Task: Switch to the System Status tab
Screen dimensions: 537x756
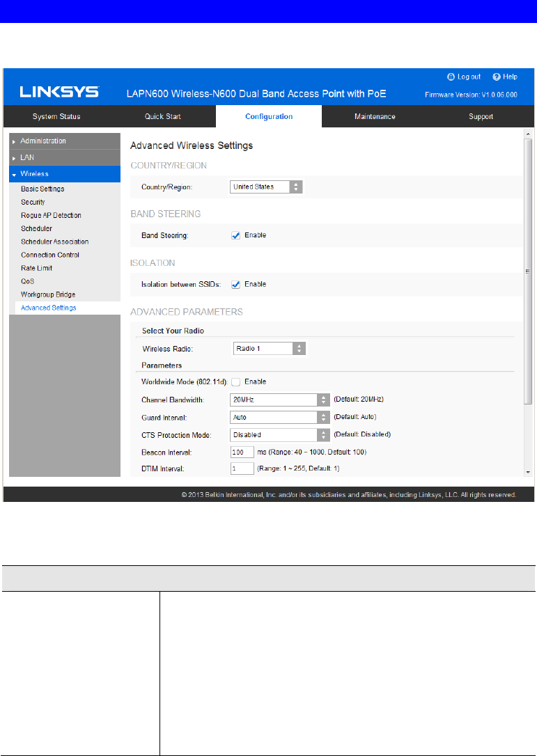Action: [56, 117]
